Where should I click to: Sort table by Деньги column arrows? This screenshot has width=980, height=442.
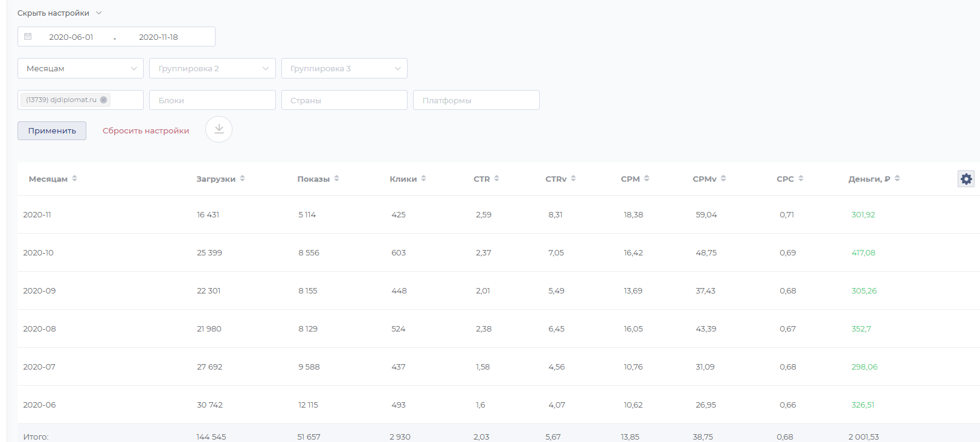(x=897, y=179)
